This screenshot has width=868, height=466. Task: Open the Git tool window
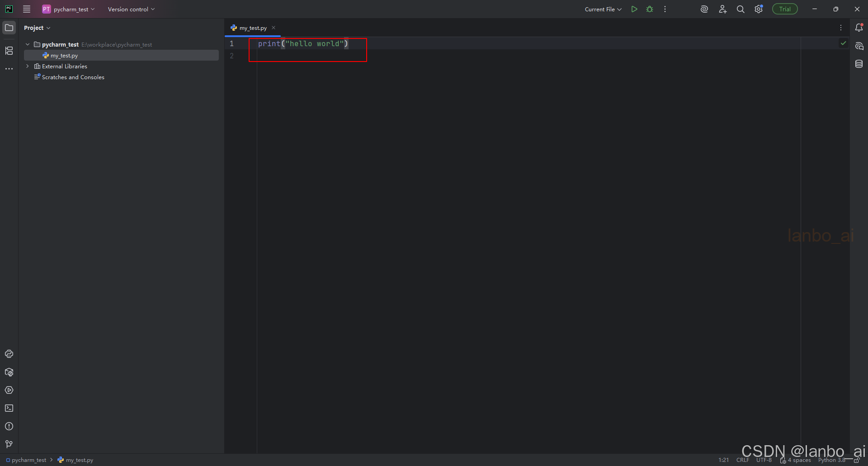[9, 444]
